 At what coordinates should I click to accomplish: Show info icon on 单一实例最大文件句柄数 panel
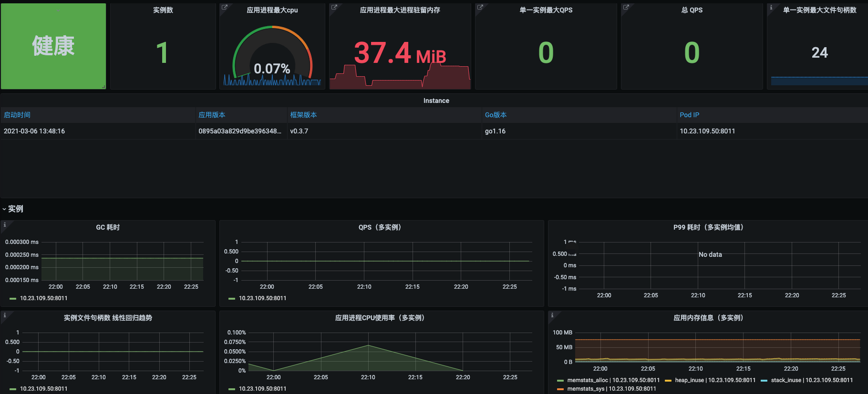pos(771,7)
